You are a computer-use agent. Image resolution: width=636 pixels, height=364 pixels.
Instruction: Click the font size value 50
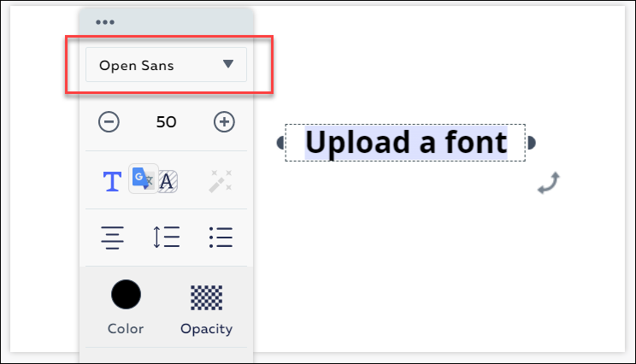[x=166, y=122]
